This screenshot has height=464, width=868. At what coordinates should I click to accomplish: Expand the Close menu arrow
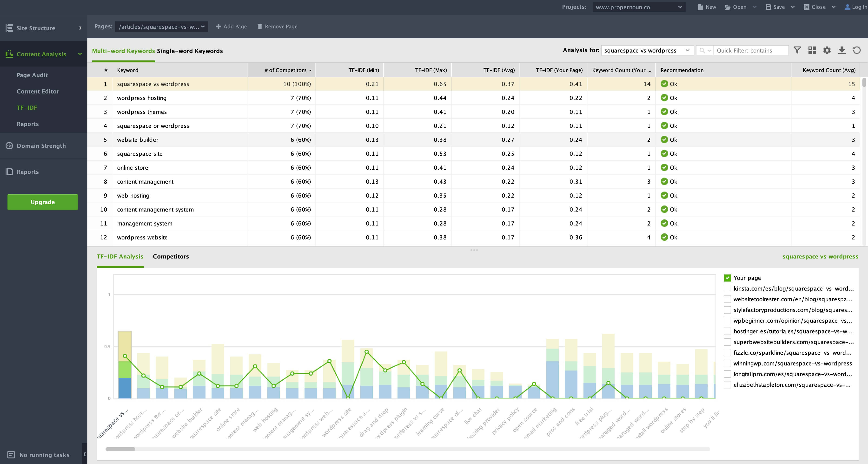(x=834, y=7)
